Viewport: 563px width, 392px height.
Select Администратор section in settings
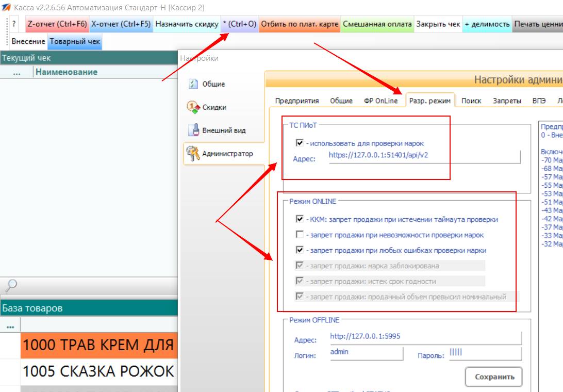[x=224, y=153]
